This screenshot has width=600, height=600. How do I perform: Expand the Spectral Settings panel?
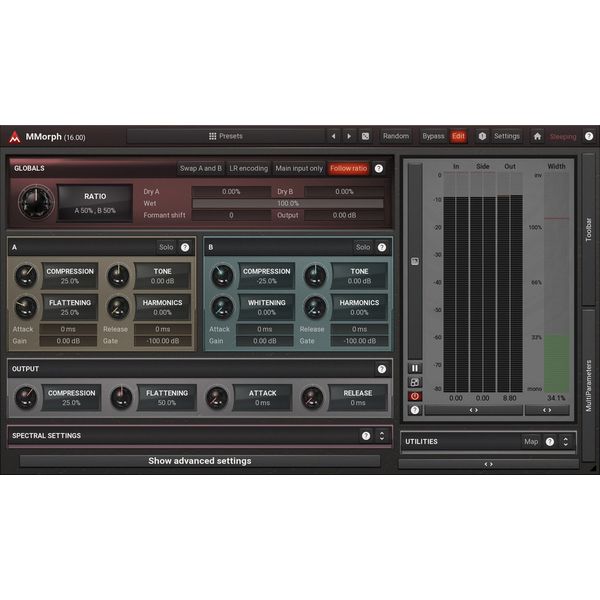tap(382, 436)
